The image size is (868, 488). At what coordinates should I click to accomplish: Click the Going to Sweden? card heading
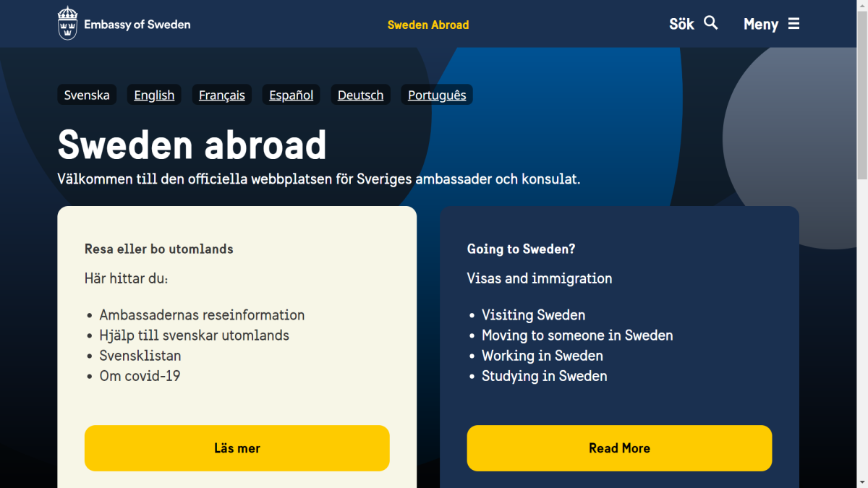point(521,249)
